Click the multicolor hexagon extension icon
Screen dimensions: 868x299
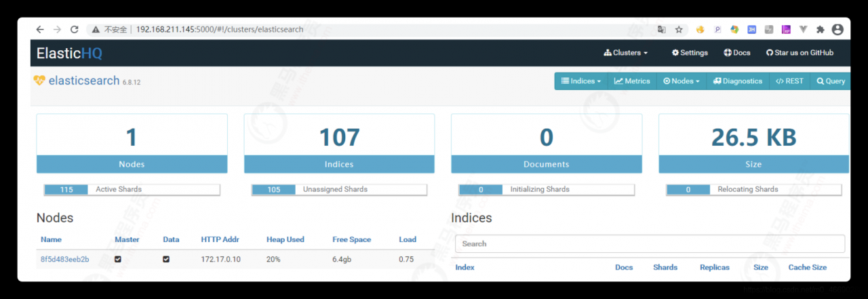point(734,30)
